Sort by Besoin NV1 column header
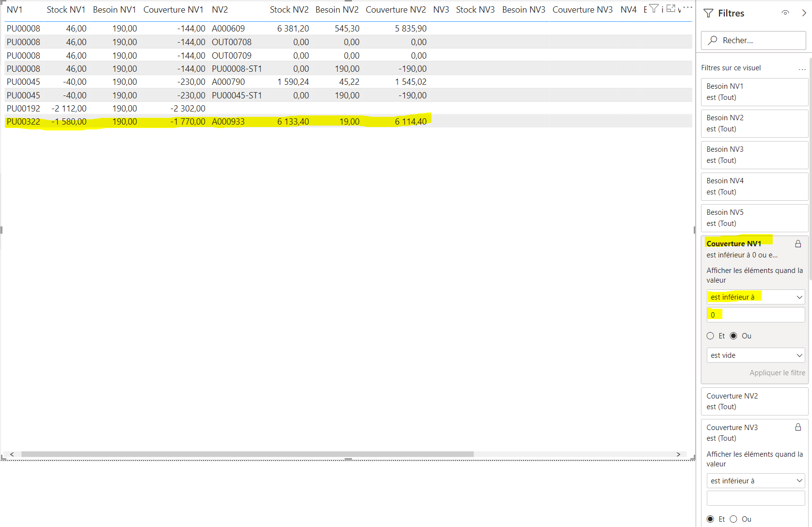 [114, 10]
